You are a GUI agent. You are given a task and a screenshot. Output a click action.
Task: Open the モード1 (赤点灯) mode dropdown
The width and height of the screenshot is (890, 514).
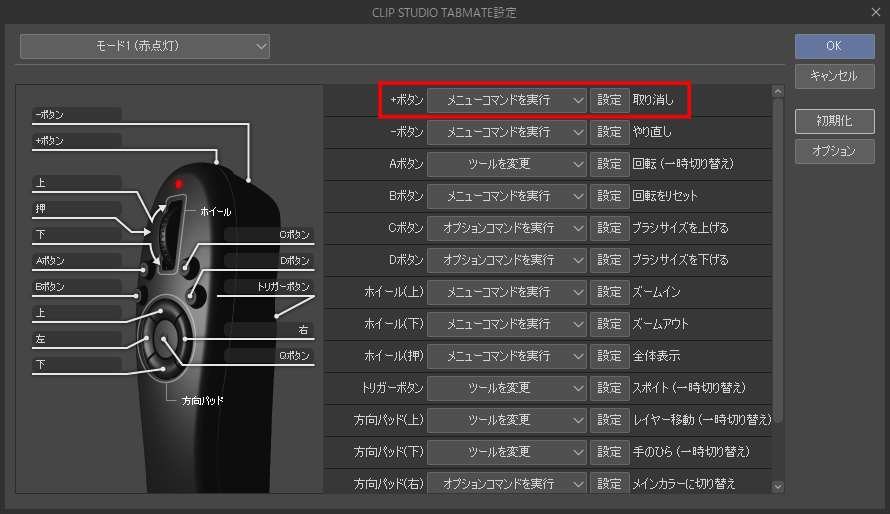click(145, 47)
